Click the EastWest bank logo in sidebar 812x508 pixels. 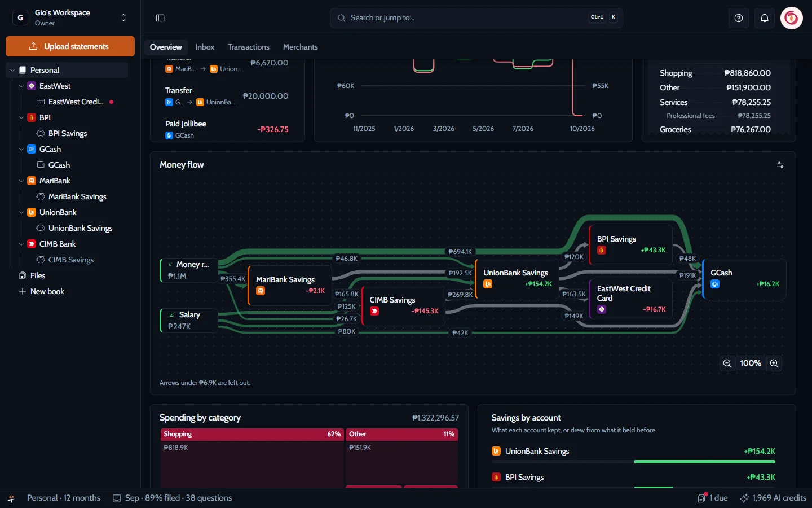[32, 86]
